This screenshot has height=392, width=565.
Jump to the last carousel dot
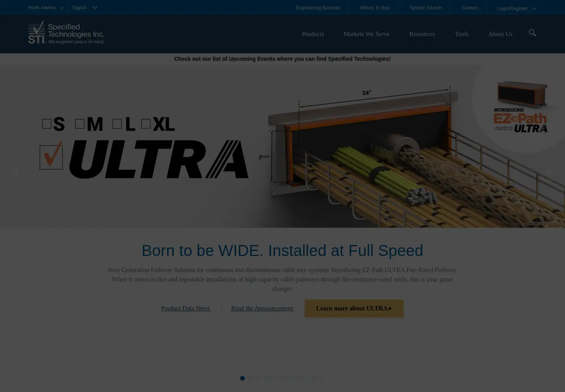(321, 378)
